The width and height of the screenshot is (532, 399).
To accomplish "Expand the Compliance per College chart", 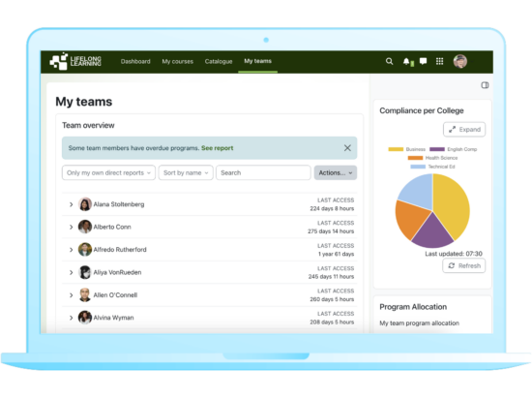I will pos(464,130).
